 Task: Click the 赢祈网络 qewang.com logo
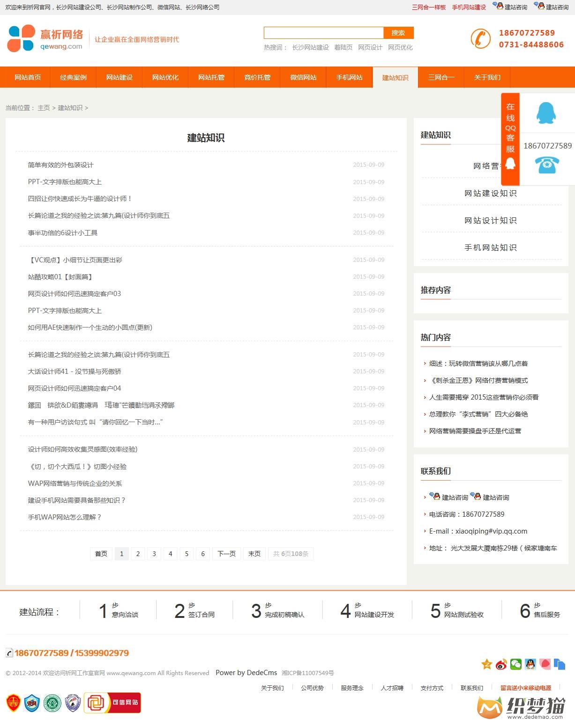click(x=45, y=39)
